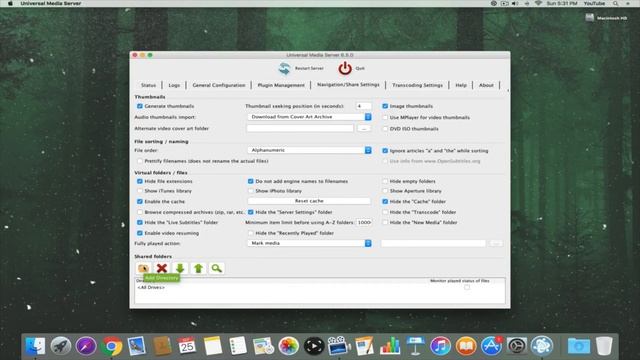This screenshot has width=640, height=360.
Task: Open Finder in the Dock
Action: (36, 346)
